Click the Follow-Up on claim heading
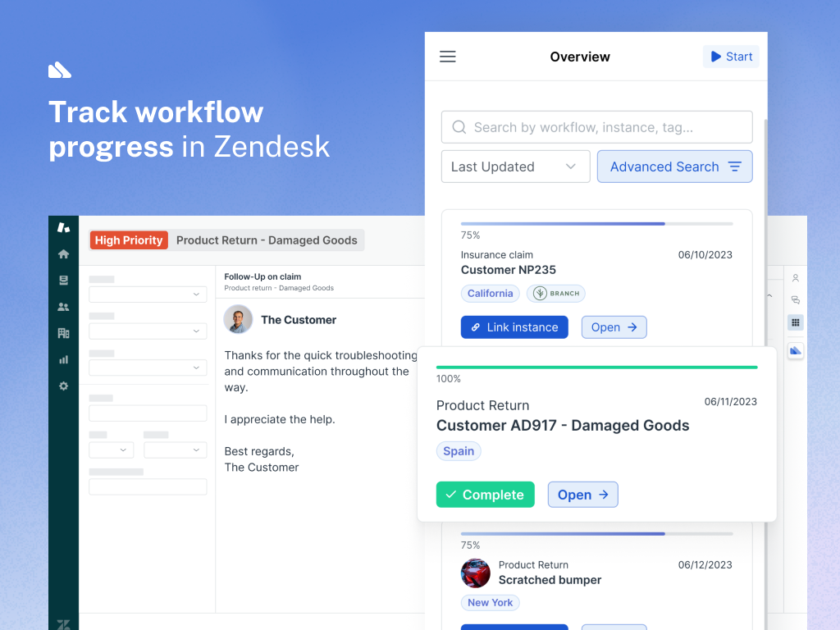Screen dimensions: 840x630 (x=262, y=276)
